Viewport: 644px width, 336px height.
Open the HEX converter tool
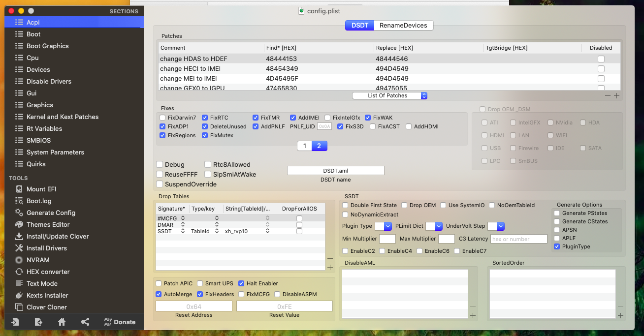point(48,272)
